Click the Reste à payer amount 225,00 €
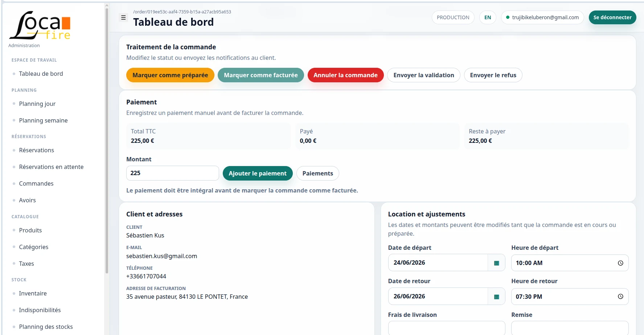The width and height of the screenshot is (644, 335). click(x=480, y=141)
